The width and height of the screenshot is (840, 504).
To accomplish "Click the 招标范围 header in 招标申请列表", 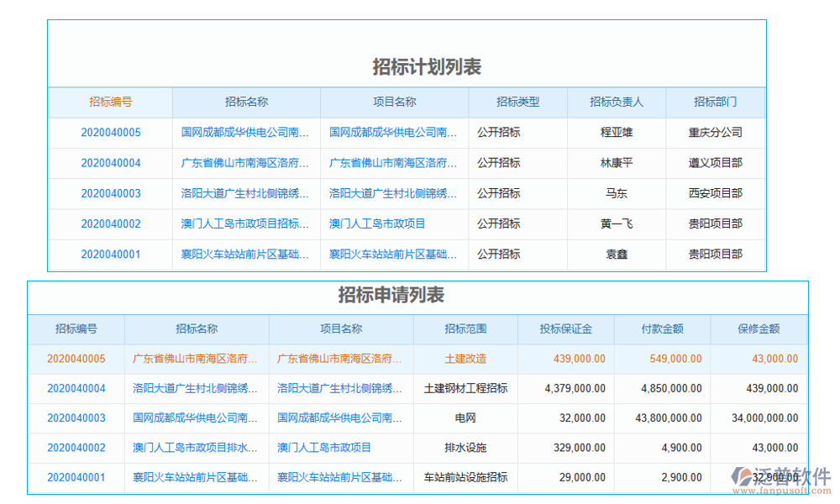I will 467,329.
